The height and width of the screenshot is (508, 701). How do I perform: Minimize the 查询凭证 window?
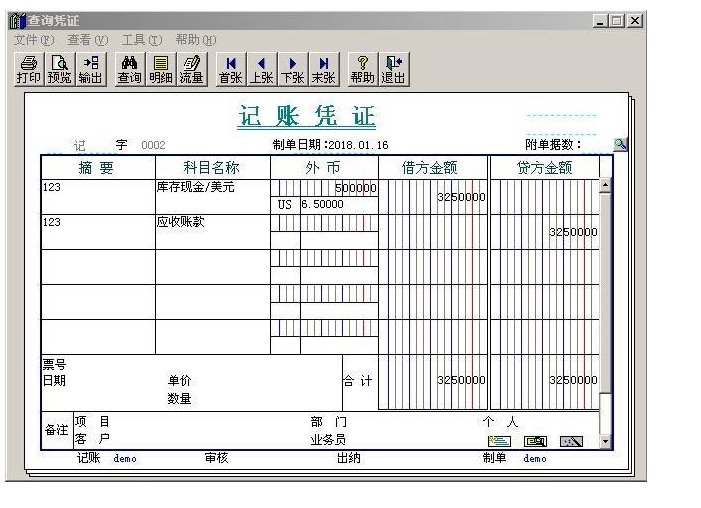tap(600, 21)
